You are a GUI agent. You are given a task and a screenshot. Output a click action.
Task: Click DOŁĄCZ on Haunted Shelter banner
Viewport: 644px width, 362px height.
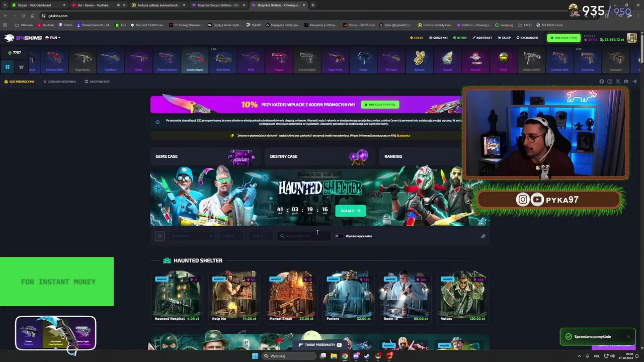point(350,211)
